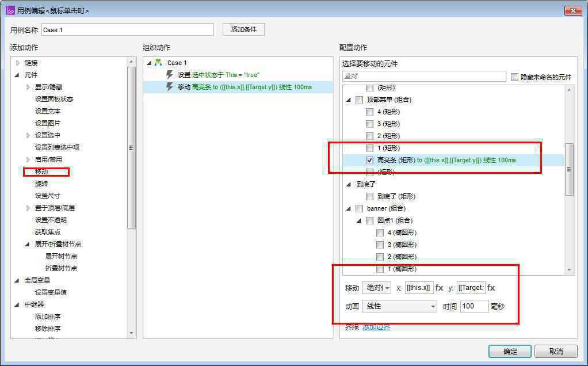
Task: Click the Axure RP icon in title bar
Action: pos(10,10)
